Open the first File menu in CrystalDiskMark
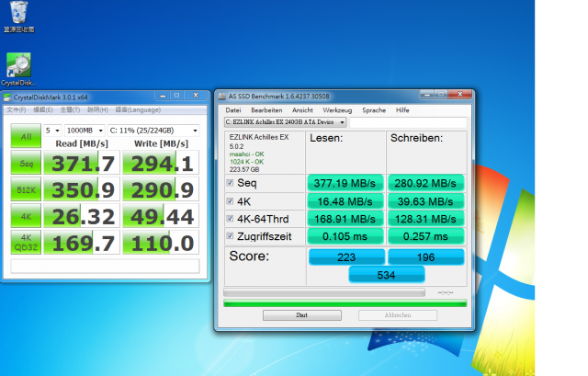The image size is (588, 376). coord(17,110)
